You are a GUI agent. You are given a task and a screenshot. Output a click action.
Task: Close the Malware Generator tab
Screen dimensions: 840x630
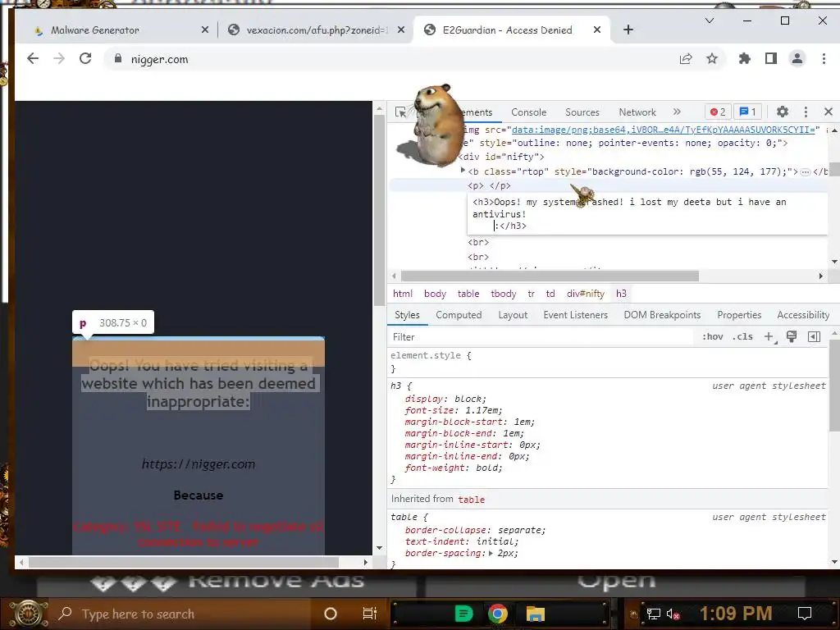204,30
